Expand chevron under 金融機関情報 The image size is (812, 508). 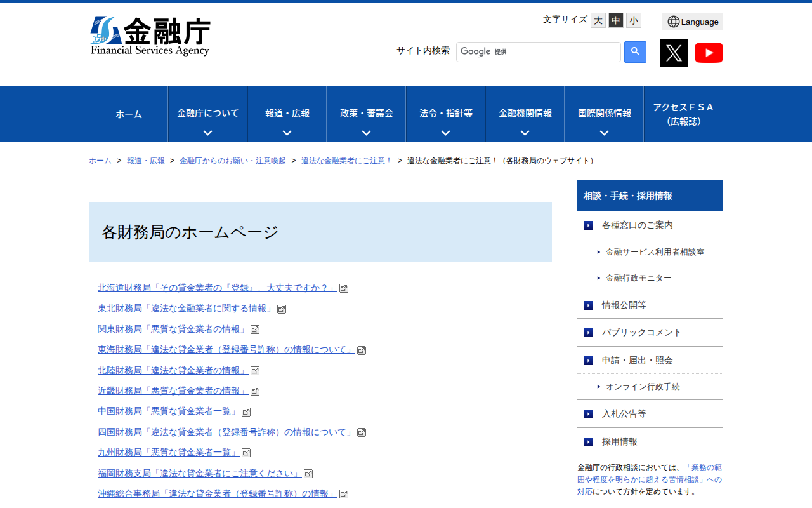coord(525,133)
